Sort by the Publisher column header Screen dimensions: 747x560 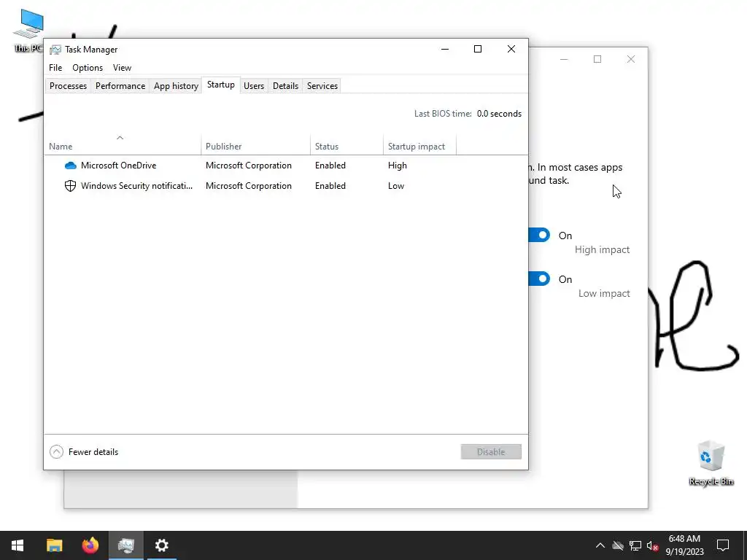coord(256,145)
